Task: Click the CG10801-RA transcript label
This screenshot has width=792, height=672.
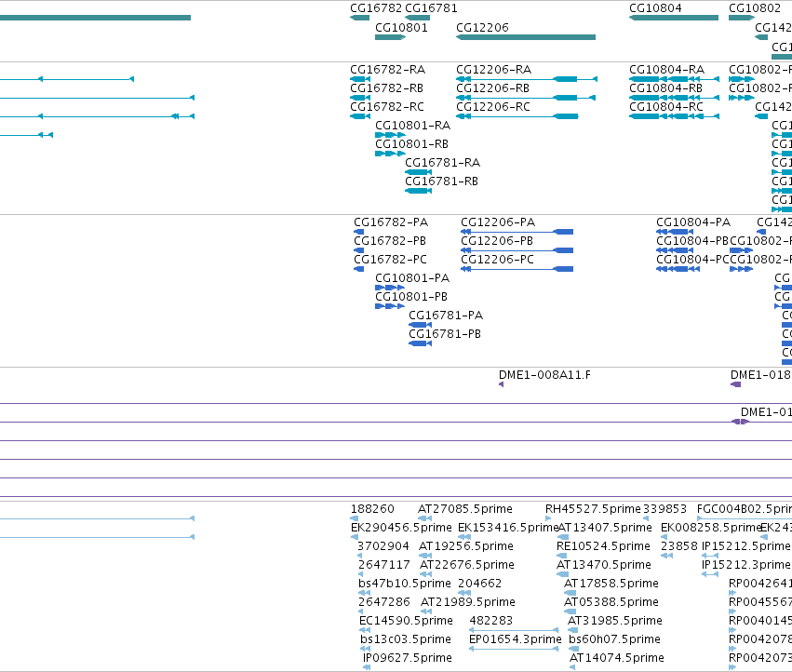Action: pos(412,126)
